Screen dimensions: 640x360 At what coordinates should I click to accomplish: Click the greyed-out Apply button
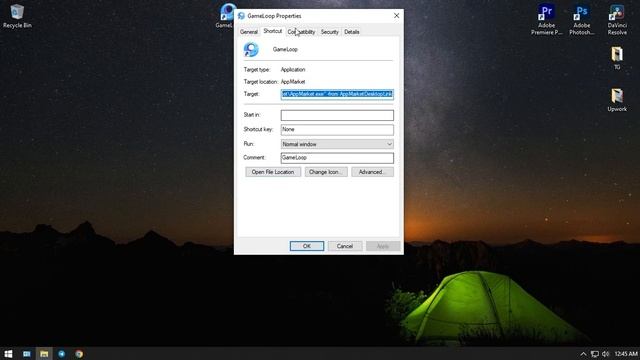pos(383,246)
